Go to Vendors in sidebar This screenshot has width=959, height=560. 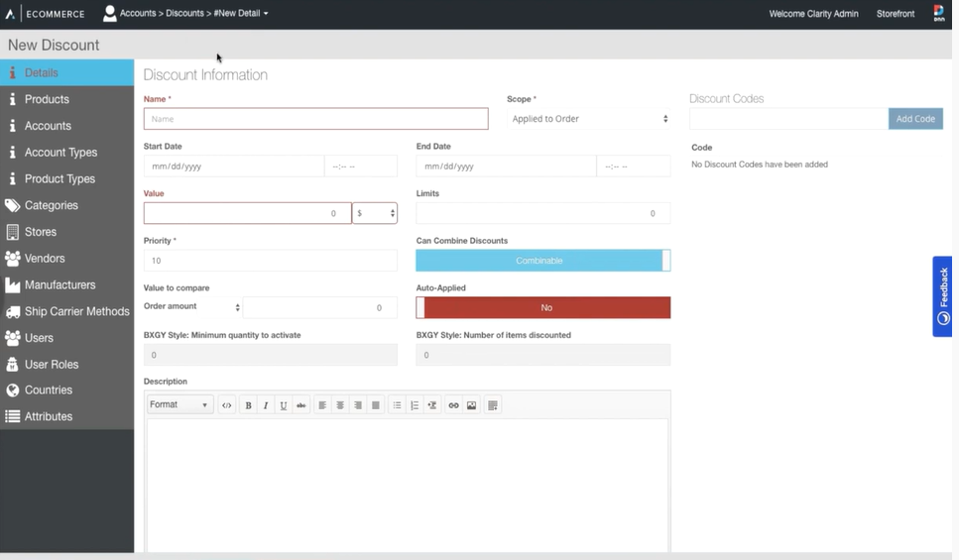point(66,259)
